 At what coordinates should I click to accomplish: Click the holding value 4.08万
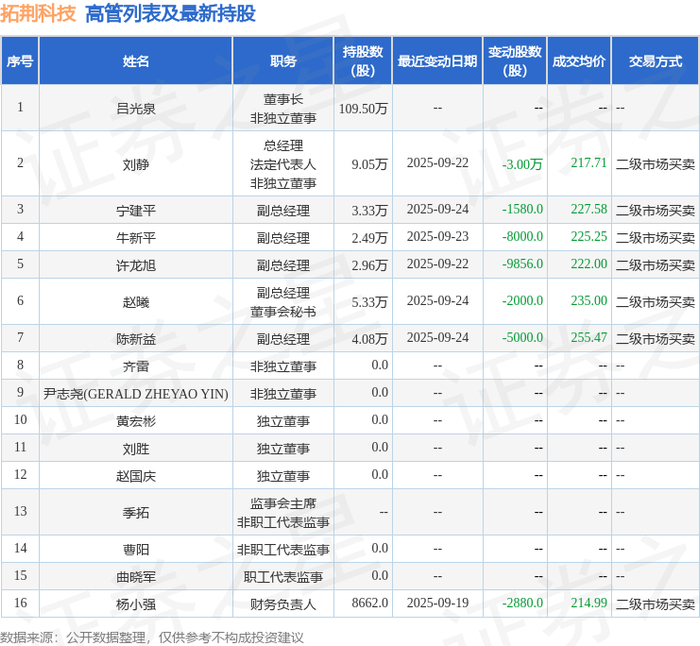[369, 339]
